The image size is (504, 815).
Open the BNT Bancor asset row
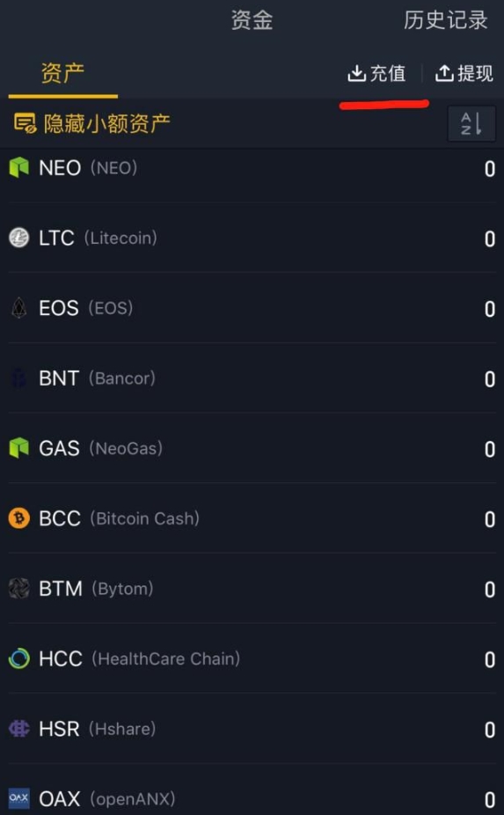tap(252, 378)
